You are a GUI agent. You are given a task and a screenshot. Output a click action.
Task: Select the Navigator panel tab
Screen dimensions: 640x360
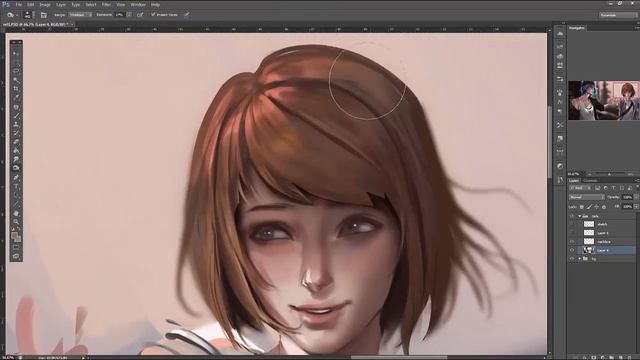[x=577, y=28]
